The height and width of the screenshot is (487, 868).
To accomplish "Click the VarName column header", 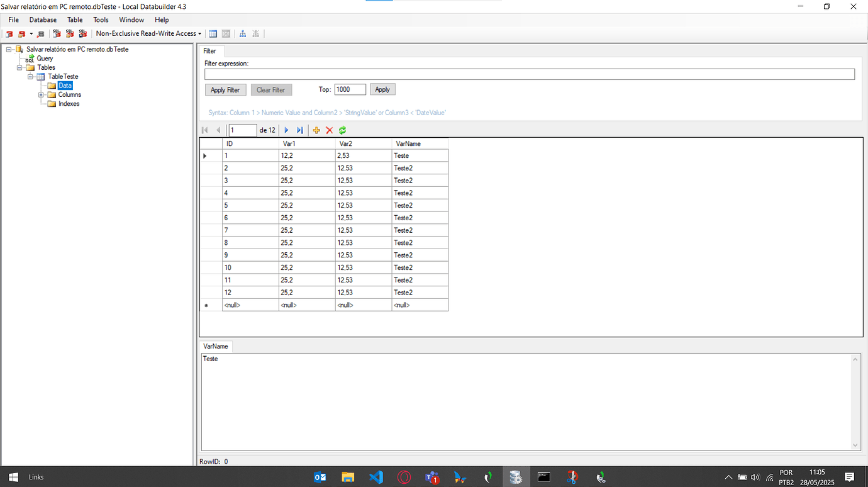I will pyautogui.click(x=420, y=143).
